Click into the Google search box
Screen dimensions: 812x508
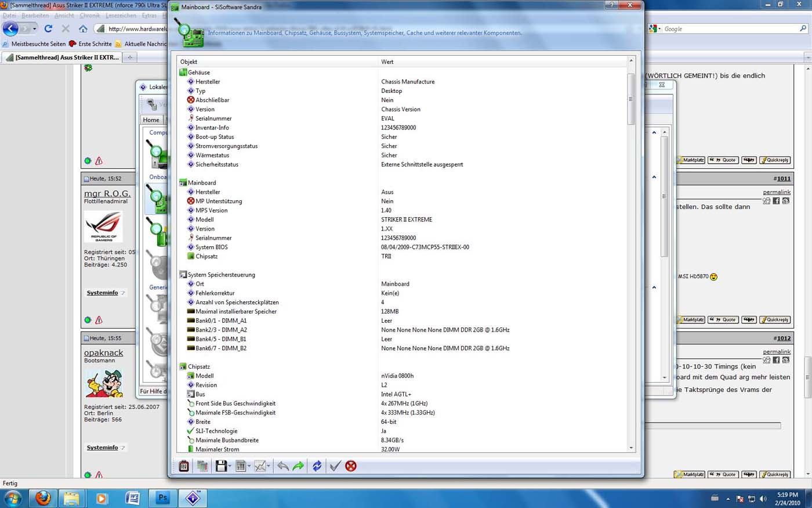point(730,28)
